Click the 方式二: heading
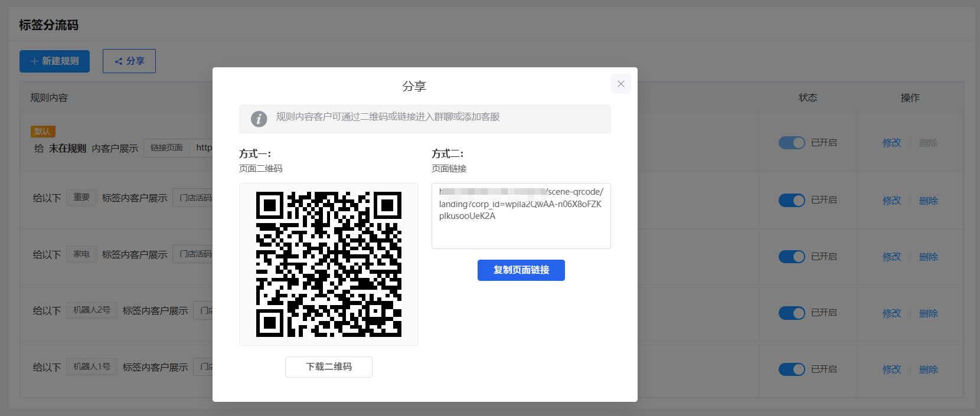Screen dimensions: 980x416 pyautogui.click(x=447, y=153)
